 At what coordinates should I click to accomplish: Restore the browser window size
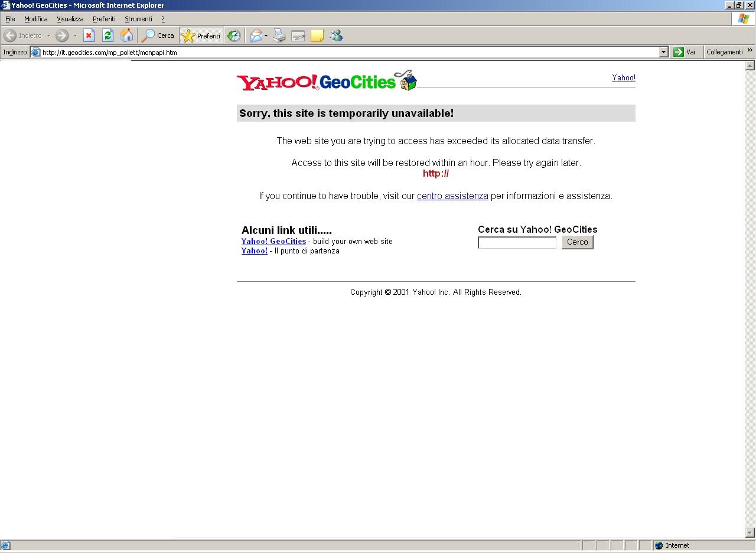coord(738,5)
